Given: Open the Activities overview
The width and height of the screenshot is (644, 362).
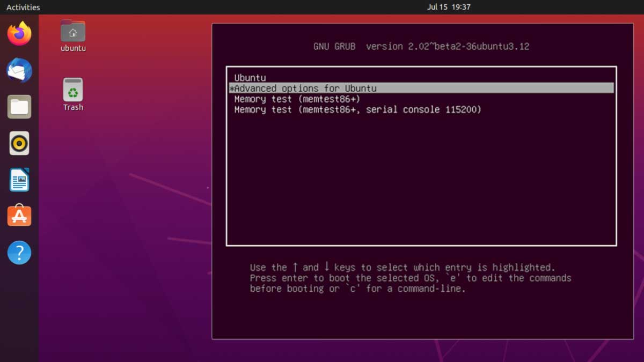Looking at the screenshot, I should (23, 8).
